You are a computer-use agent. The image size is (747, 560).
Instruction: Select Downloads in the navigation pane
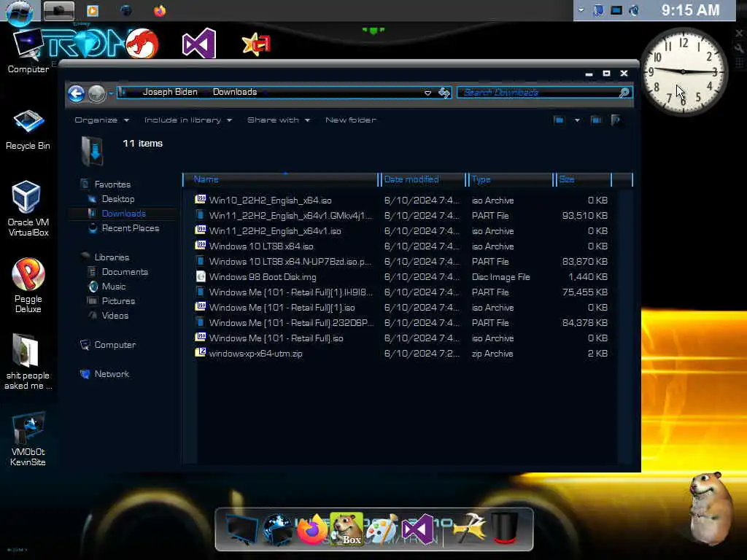(x=123, y=214)
